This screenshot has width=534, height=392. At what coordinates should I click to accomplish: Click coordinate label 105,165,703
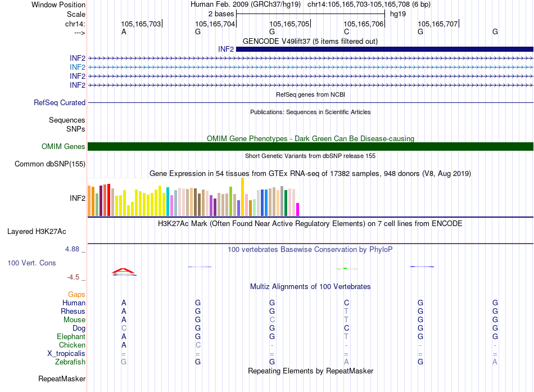click(x=141, y=24)
